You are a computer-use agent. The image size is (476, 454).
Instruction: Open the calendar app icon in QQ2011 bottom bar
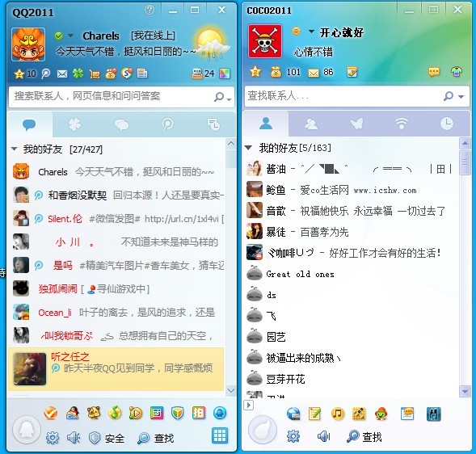(157, 413)
